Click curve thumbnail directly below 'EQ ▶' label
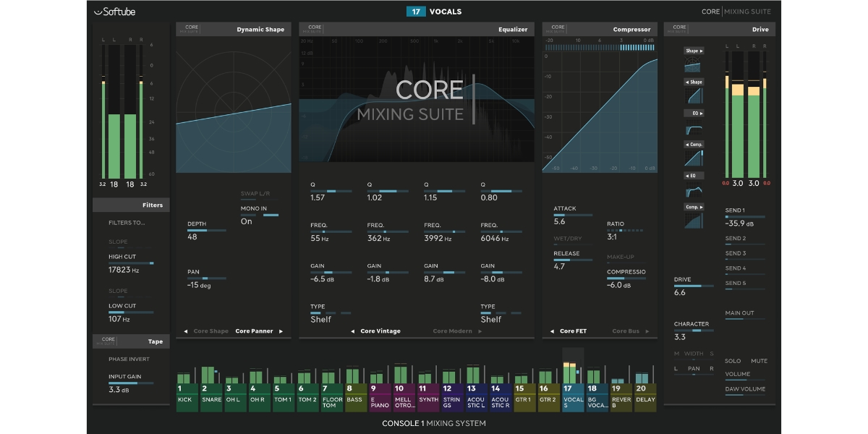Screen dimensions: 868x434 (x=694, y=128)
